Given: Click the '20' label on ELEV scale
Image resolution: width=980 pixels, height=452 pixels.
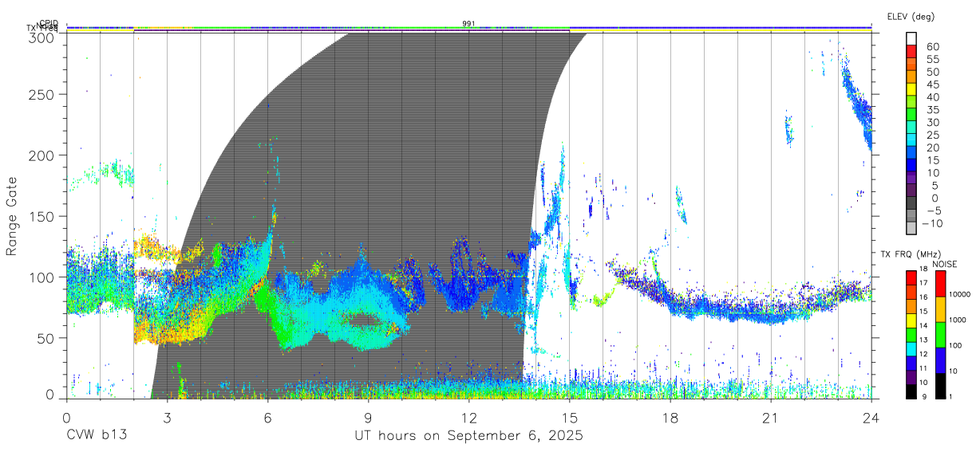Looking at the screenshot, I should pos(933,147).
